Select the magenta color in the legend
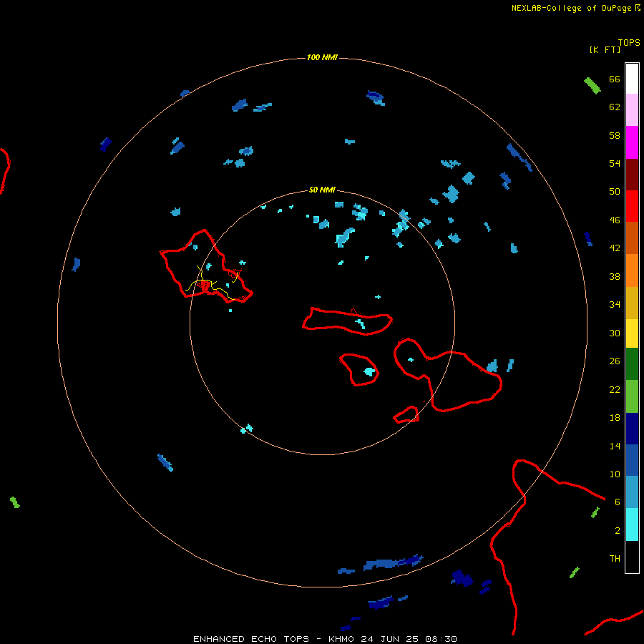This screenshot has width=644, height=644. tap(632, 142)
